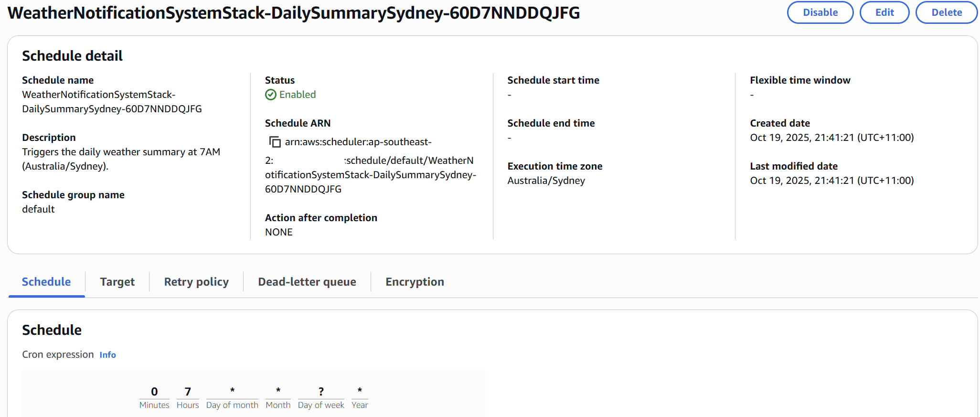The height and width of the screenshot is (417, 980).
Task: View the Dead-letter queue tab
Action: tap(307, 282)
